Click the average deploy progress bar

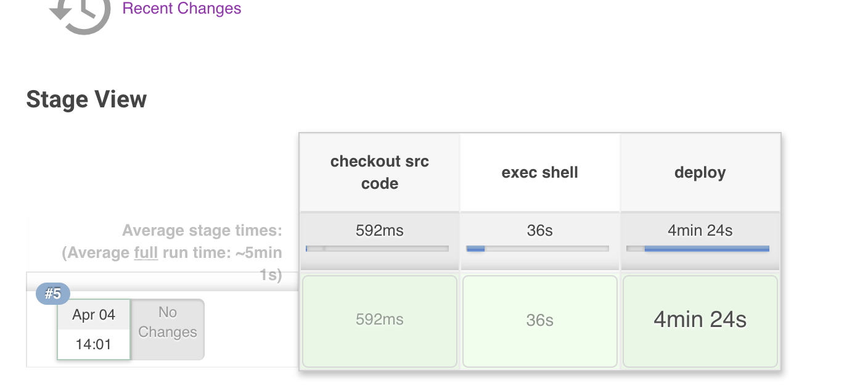(x=698, y=249)
